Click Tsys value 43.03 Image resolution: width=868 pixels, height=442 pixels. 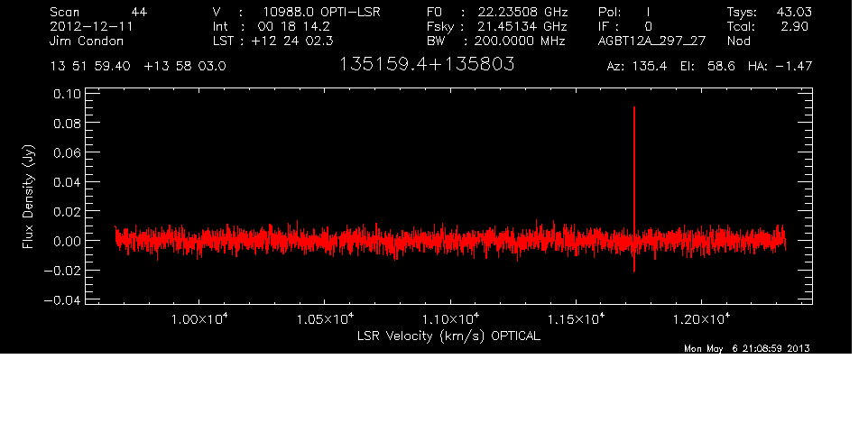[x=794, y=12]
